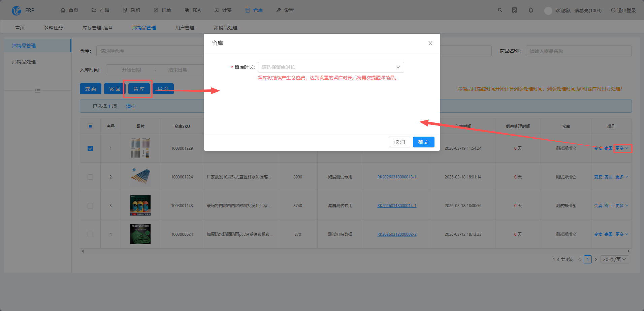Open 20 条/页 page size dropdown

click(x=615, y=259)
